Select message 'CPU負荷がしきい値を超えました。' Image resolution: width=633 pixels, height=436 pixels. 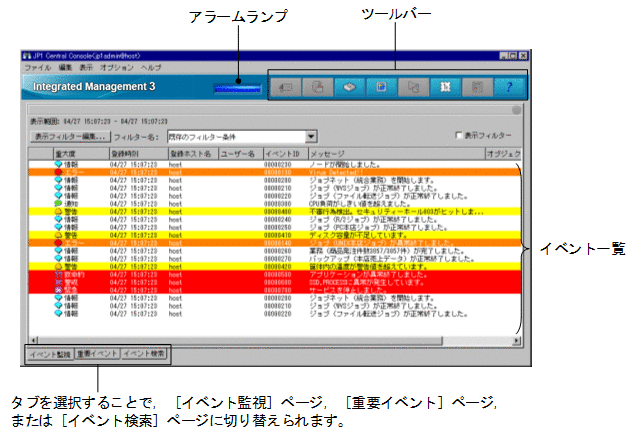tap(360, 203)
